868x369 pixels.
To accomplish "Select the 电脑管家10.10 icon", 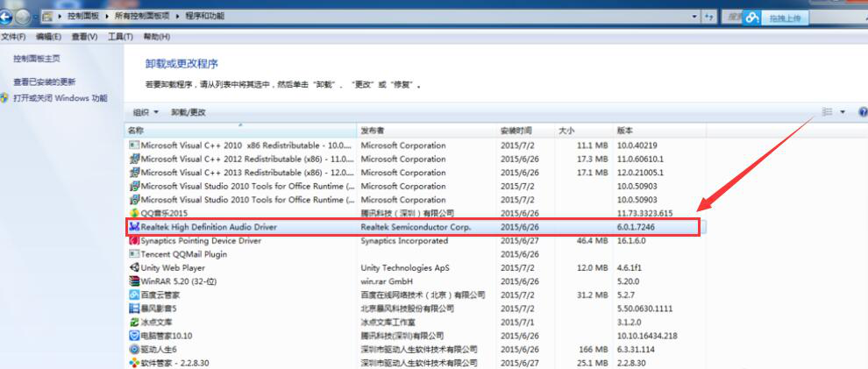I will pyautogui.click(x=134, y=336).
